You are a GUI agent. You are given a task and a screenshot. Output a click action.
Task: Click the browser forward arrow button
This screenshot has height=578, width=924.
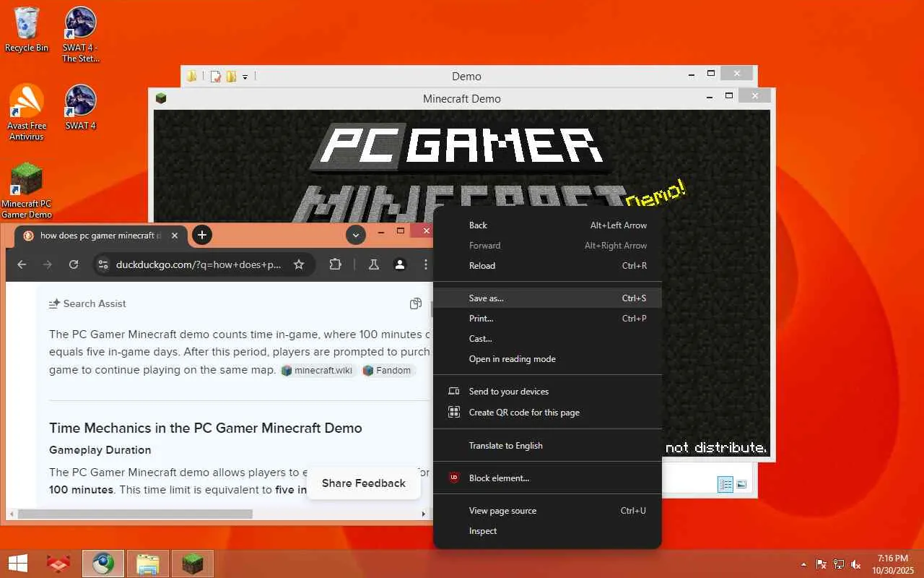tap(48, 264)
